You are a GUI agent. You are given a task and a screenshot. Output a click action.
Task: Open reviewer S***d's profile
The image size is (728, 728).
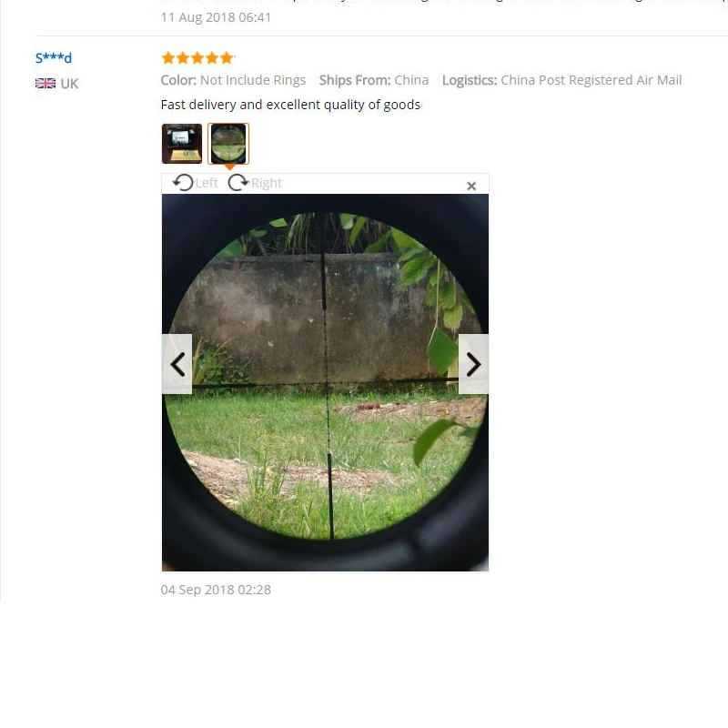54,58
